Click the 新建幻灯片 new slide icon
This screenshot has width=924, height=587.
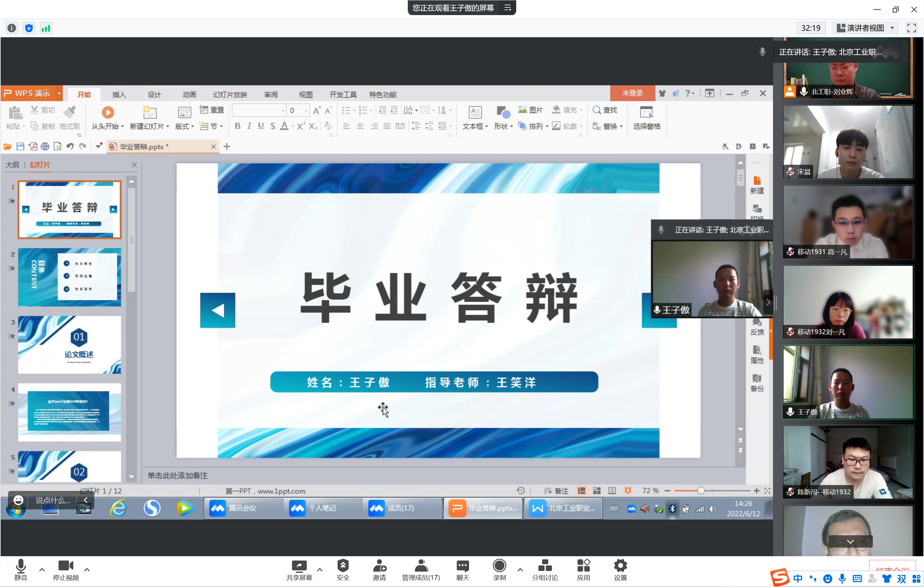point(149,112)
